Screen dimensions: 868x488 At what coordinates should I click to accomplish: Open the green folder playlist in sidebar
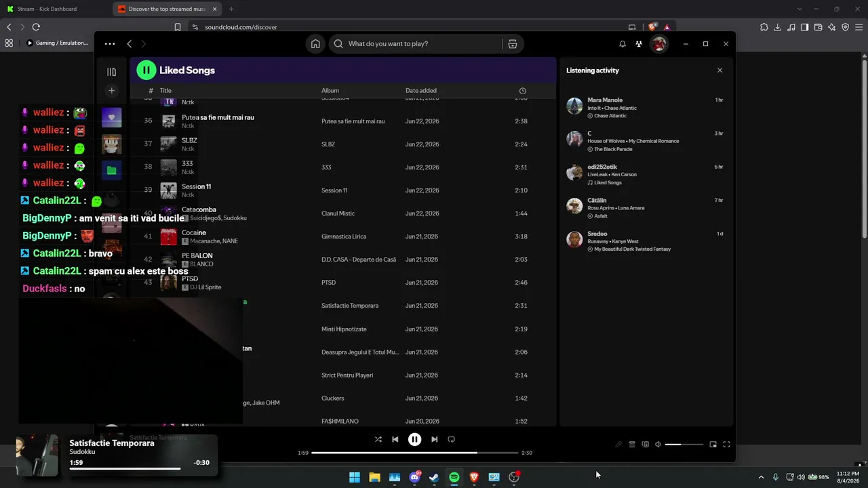coord(112,170)
